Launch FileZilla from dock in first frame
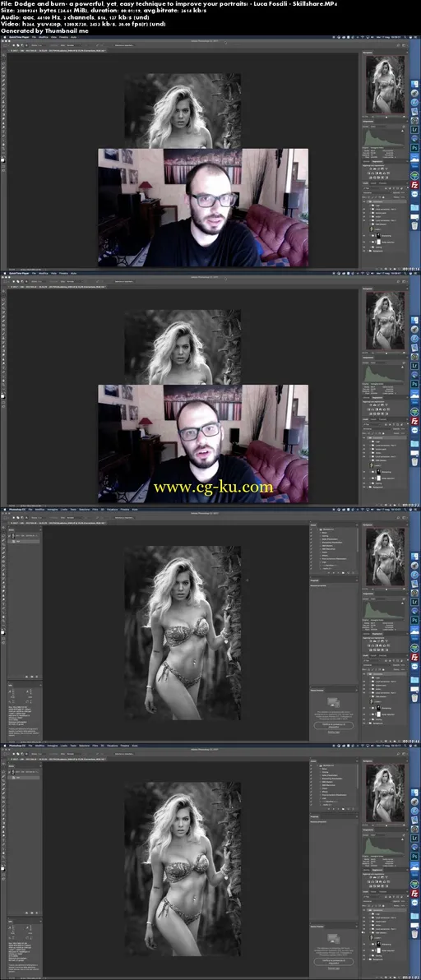The width and height of the screenshot is (421, 980). 414,186
